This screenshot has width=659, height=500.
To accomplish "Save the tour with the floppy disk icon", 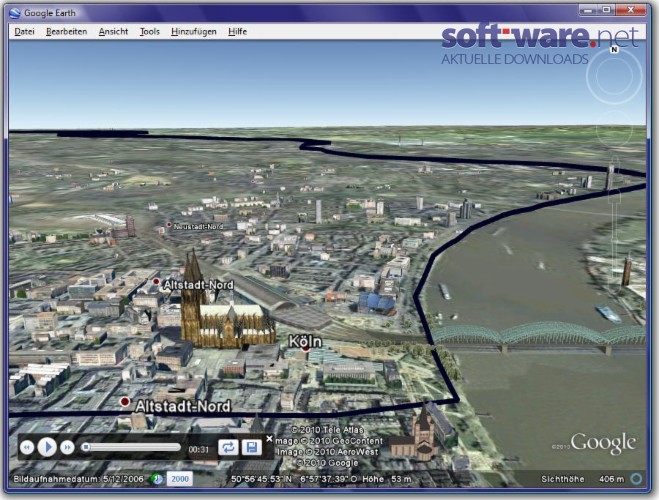I will (x=251, y=447).
